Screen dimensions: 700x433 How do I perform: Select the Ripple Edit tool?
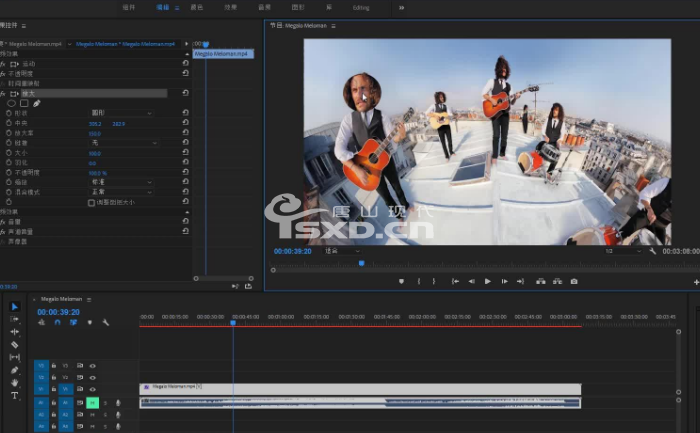pos(14,332)
